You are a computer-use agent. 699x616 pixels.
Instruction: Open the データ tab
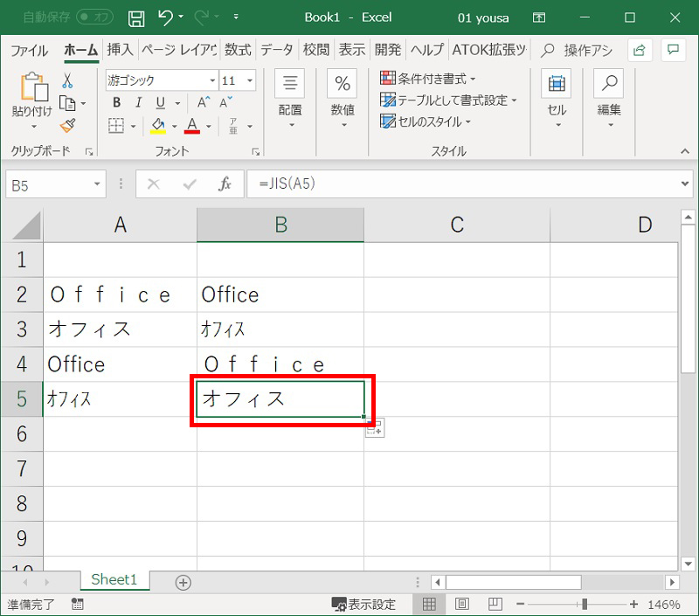(x=276, y=50)
